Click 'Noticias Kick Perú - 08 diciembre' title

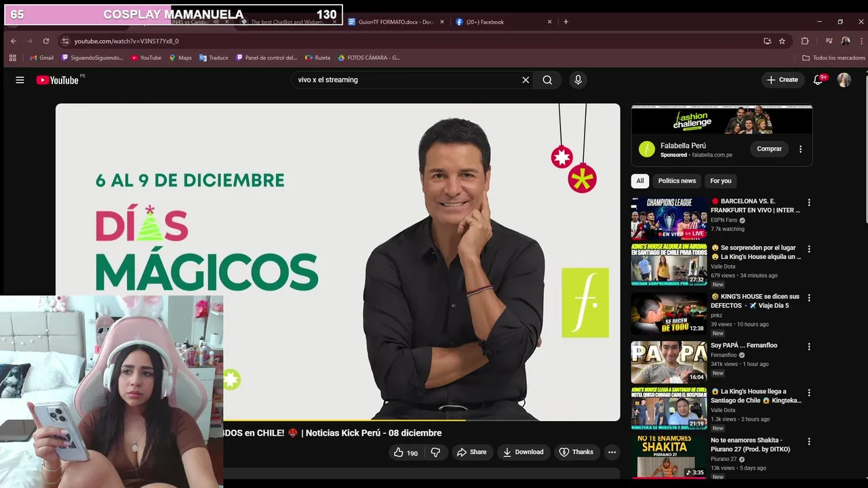pyautogui.click(x=374, y=433)
